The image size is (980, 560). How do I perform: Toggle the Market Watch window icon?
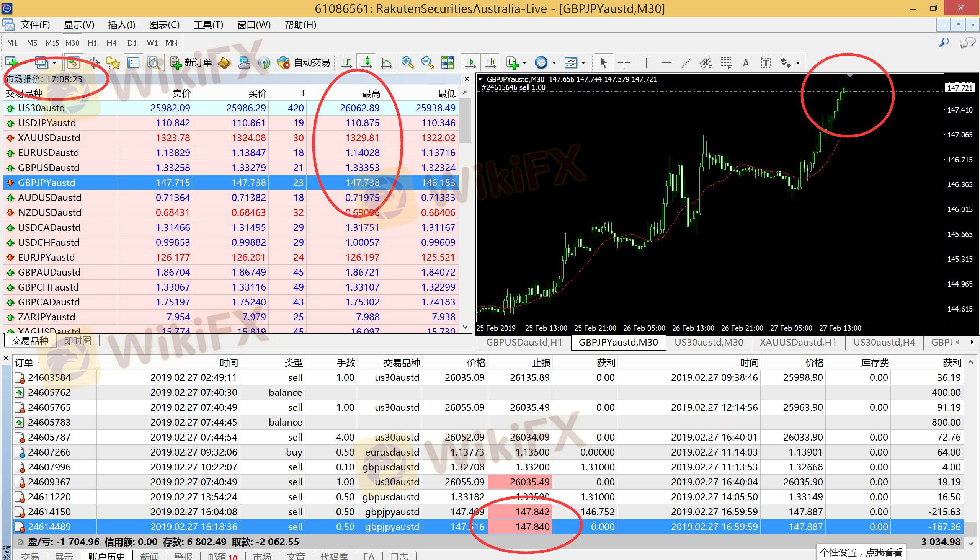point(73,62)
